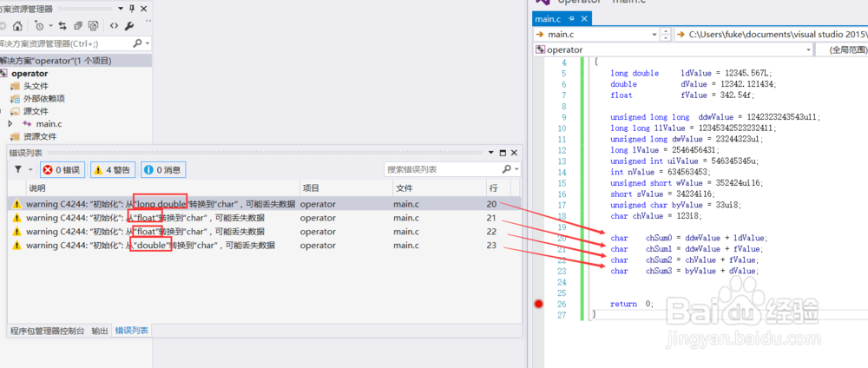Sync with active document arrows icon

point(62,26)
